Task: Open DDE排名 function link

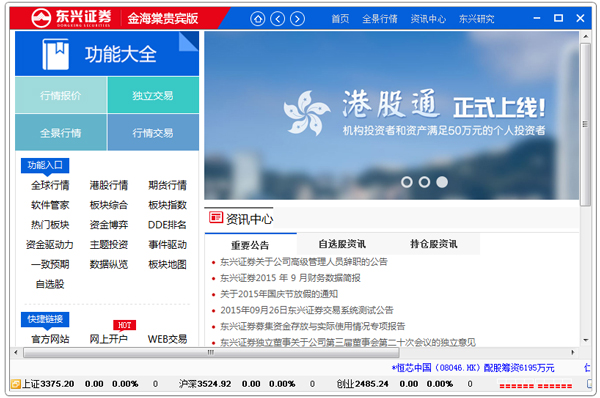Action: click(167, 225)
